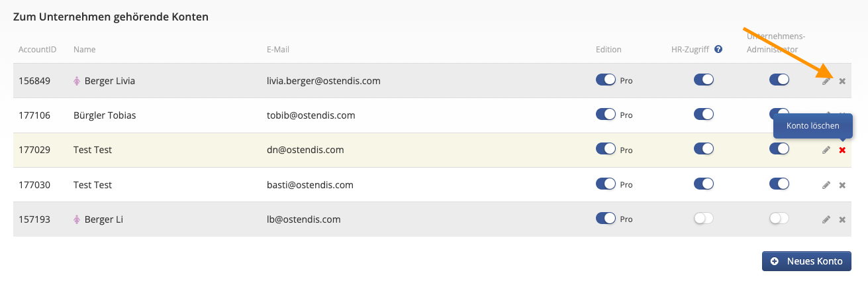Edit the account dn@ostendis.com
The width and height of the screenshot is (868, 287).
[x=826, y=150]
